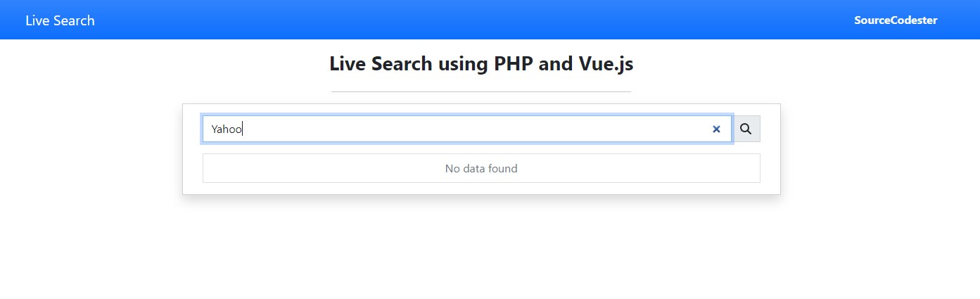The width and height of the screenshot is (980, 299).
Task: Click the word PHP in the heading
Action: [x=513, y=64]
